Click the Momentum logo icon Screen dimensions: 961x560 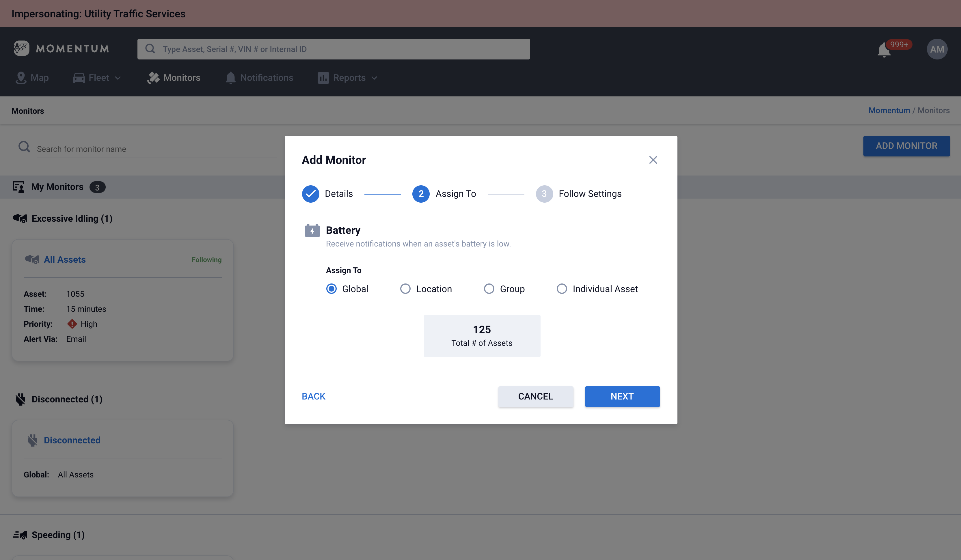click(x=21, y=48)
